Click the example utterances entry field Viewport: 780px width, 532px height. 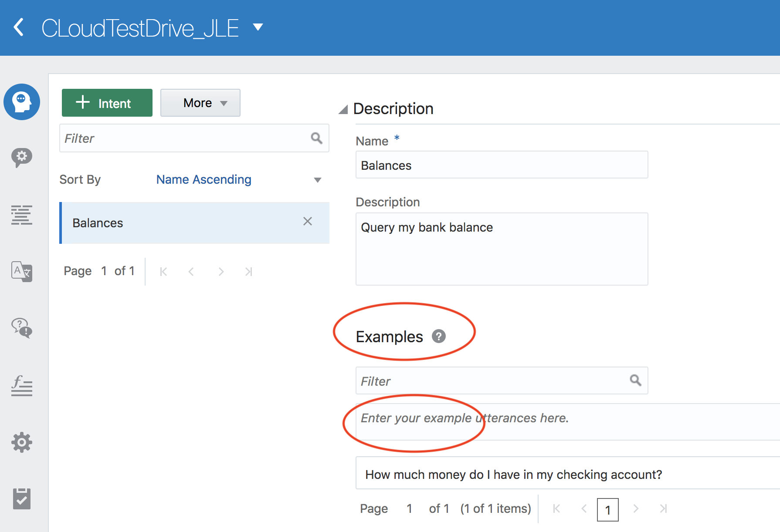[x=568, y=421]
